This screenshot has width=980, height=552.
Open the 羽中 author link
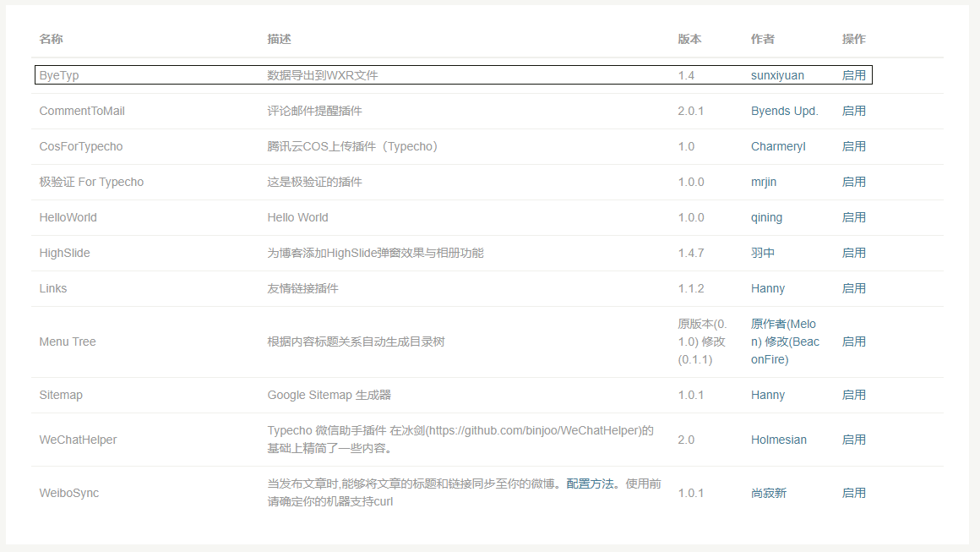762,253
